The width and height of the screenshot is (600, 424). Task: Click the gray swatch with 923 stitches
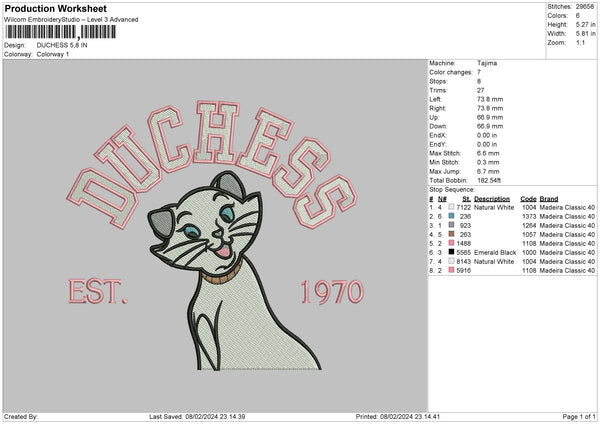pos(450,226)
